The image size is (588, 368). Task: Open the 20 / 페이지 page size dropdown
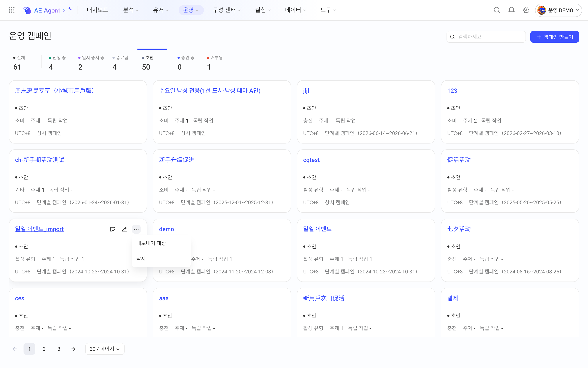pyautogui.click(x=105, y=349)
